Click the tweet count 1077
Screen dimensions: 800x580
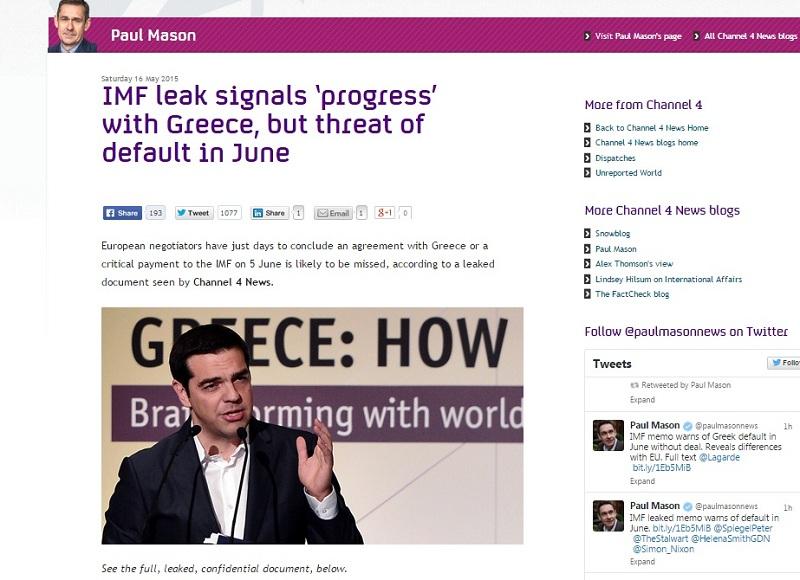pos(229,213)
